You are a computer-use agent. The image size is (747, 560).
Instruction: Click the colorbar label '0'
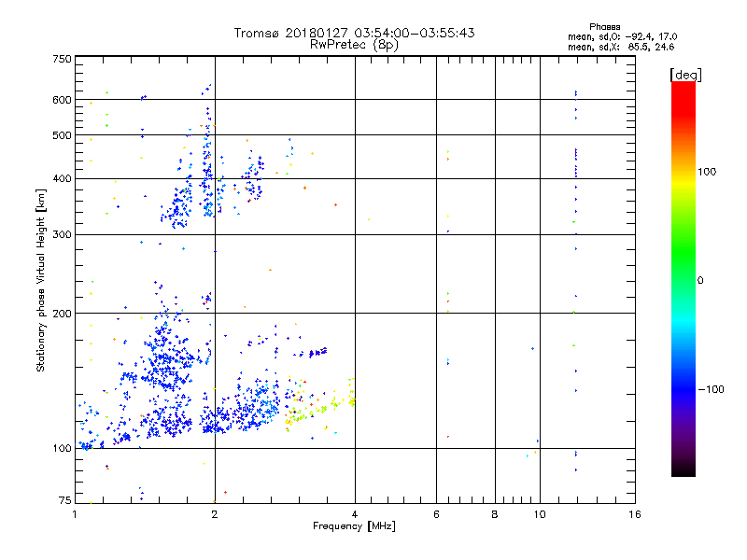699,281
